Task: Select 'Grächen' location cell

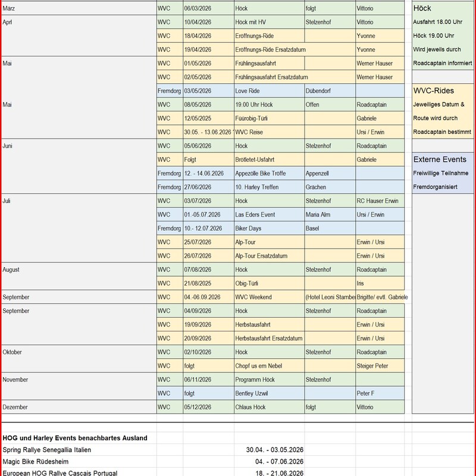Action: point(330,187)
